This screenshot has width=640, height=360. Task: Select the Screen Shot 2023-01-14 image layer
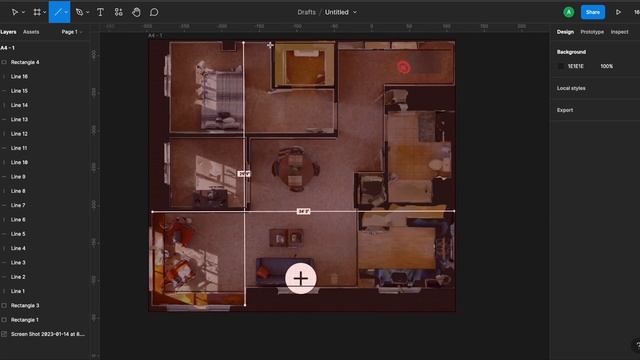pos(48,334)
